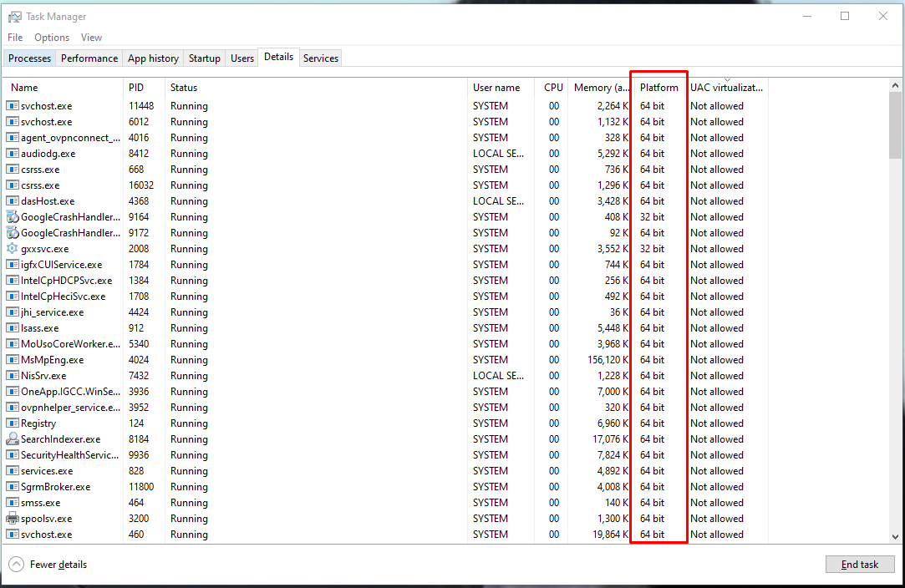The image size is (905, 588).
Task: Click the lsass.exe process icon
Action: point(13,327)
